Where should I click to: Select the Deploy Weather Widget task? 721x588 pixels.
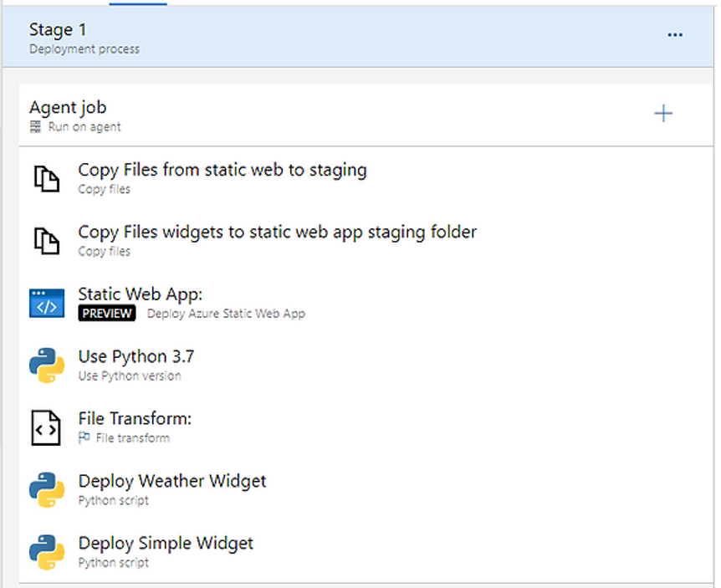(x=366, y=489)
